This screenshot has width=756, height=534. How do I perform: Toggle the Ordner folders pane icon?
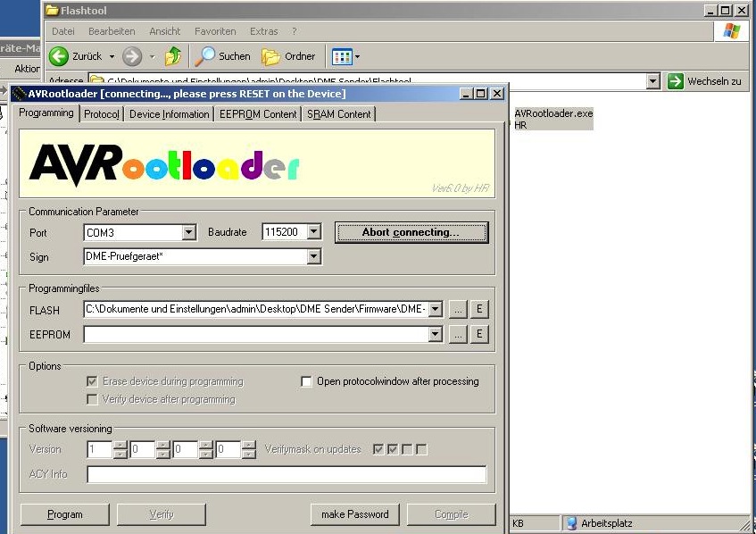pos(270,56)
